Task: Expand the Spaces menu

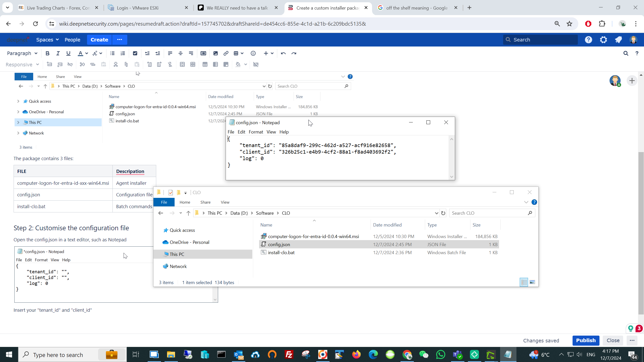Action: (x=47, y=40)
